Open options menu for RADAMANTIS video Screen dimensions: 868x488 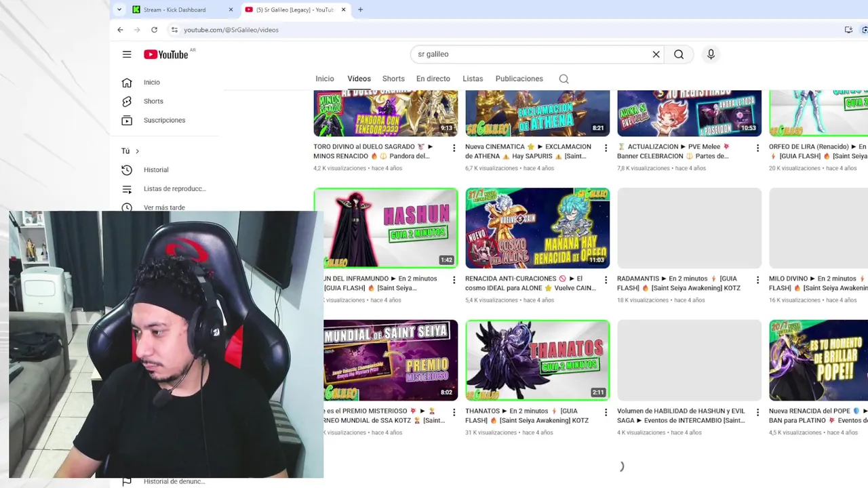click(x=758, y=280)
